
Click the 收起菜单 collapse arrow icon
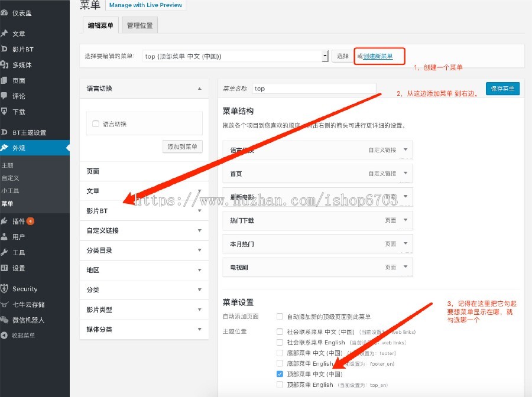pyautogui.click(x=4, y=335)
